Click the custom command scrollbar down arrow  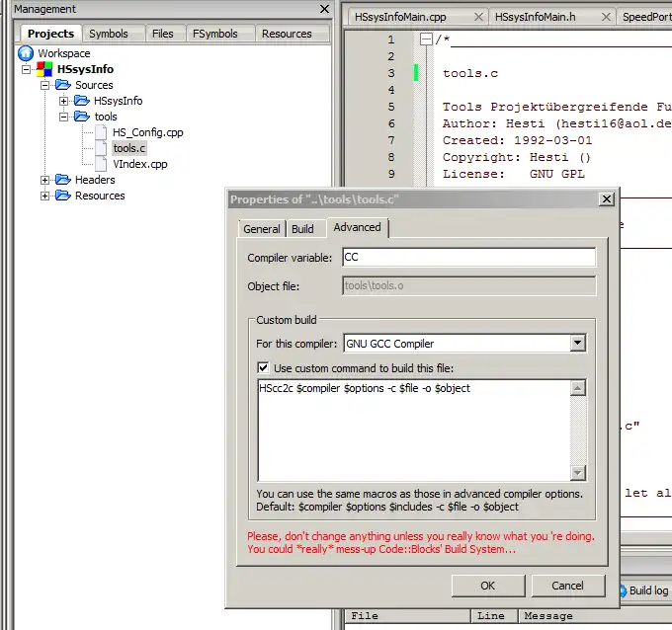coord(578,472)
